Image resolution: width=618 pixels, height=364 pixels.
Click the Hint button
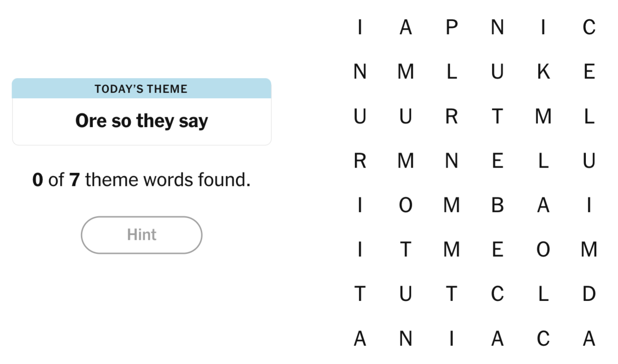tap(142, 235)
